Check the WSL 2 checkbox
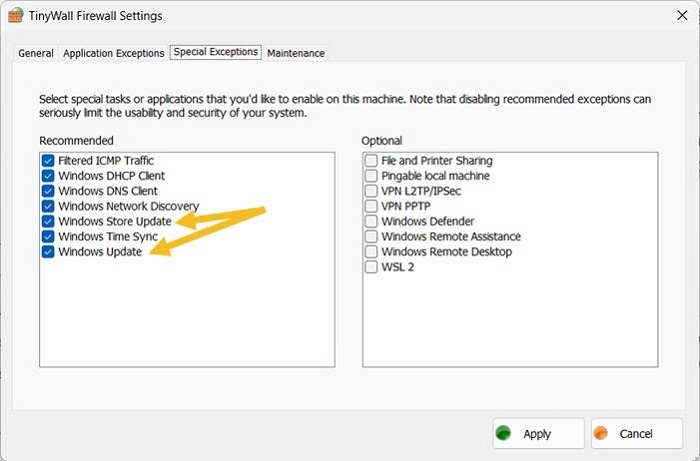This screenshot has width=700, height=461. [x=371, y=267]
